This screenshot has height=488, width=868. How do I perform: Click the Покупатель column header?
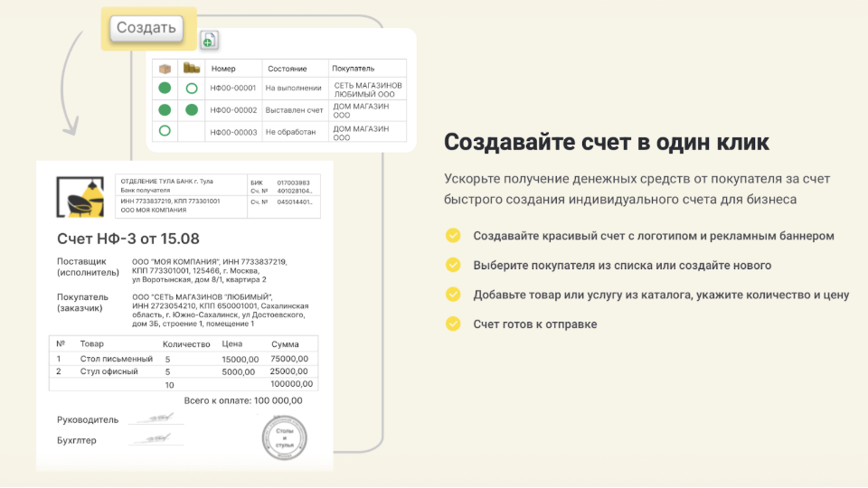(x=354, y=69)
